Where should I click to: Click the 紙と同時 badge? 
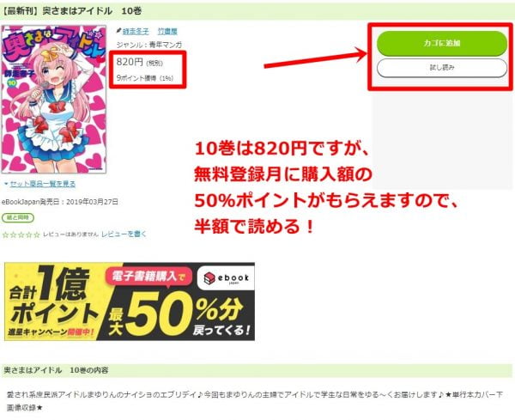tap(18, 217)
